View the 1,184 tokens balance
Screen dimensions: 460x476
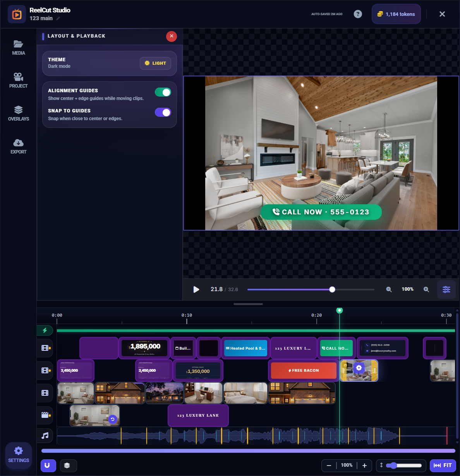[x=396, y=14]
